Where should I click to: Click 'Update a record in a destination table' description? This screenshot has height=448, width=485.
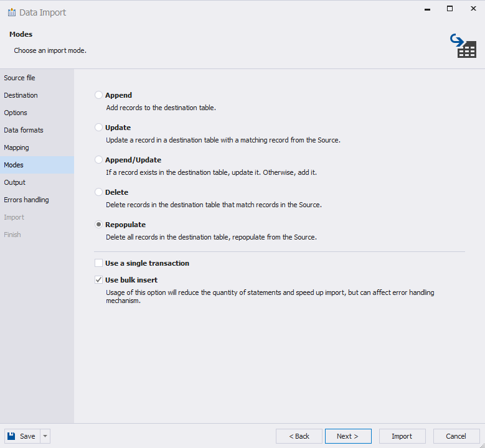223,140
